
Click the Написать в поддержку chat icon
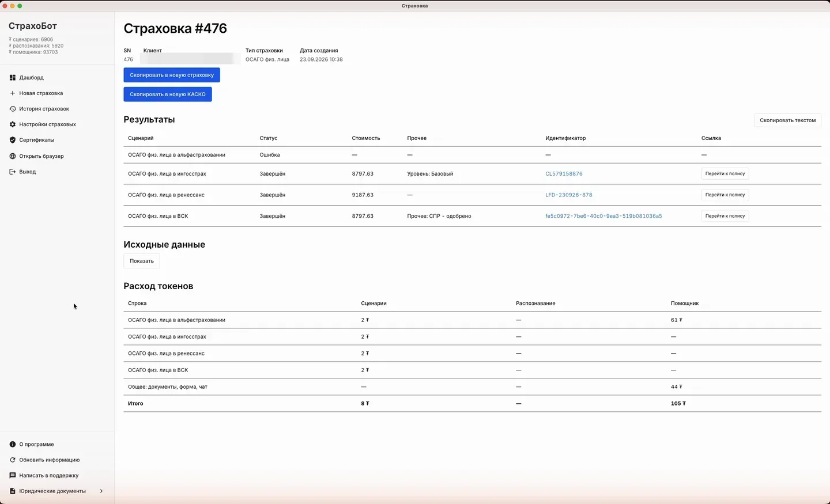pyautogui.click(x=13, y=475)
